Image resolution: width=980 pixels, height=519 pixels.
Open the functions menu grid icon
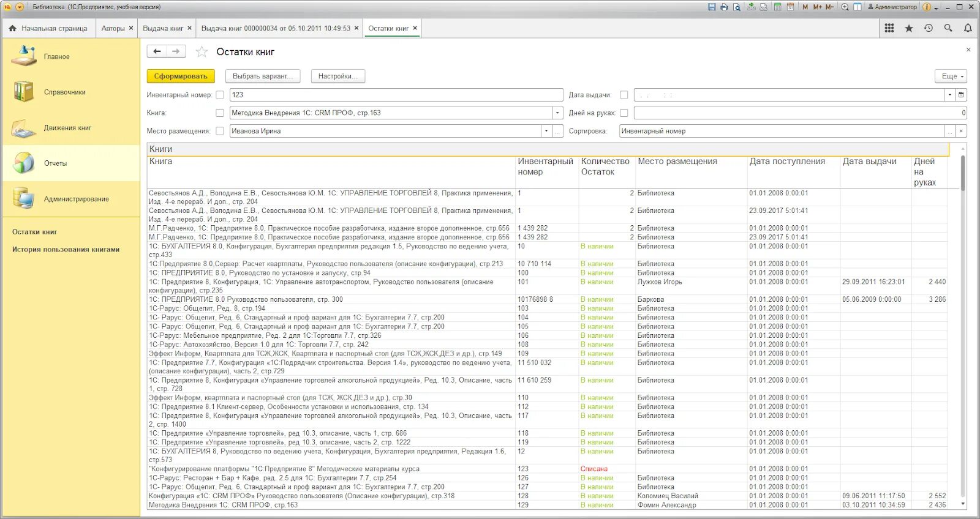[x=889, y=28]
